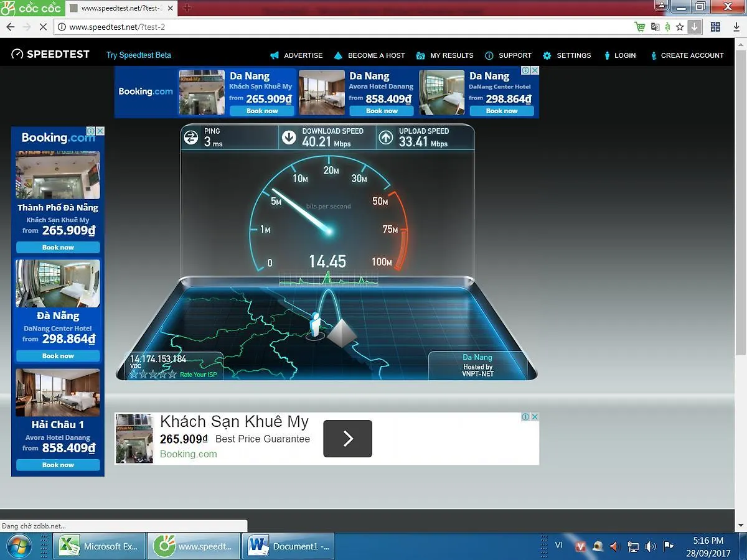Click DaNang Center Hotel photo in sidebar

pyautogui.click(x=57, y=283)
